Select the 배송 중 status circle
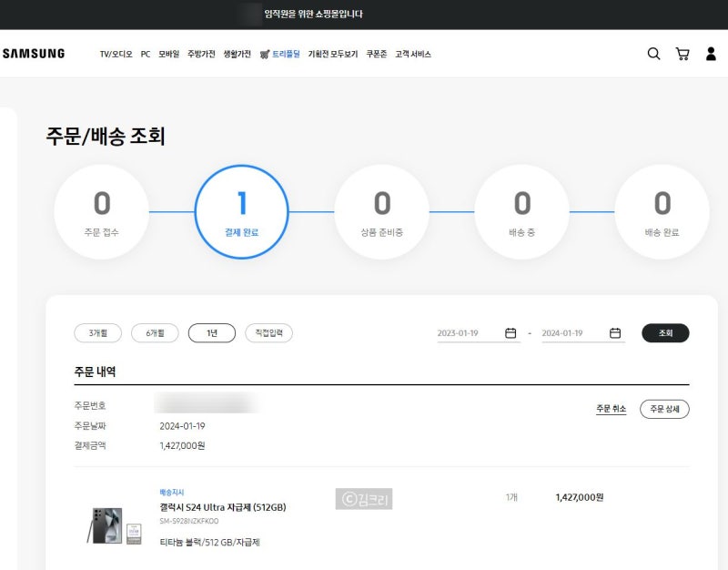This screenshot has height=570, width=728. coord(521,212)
